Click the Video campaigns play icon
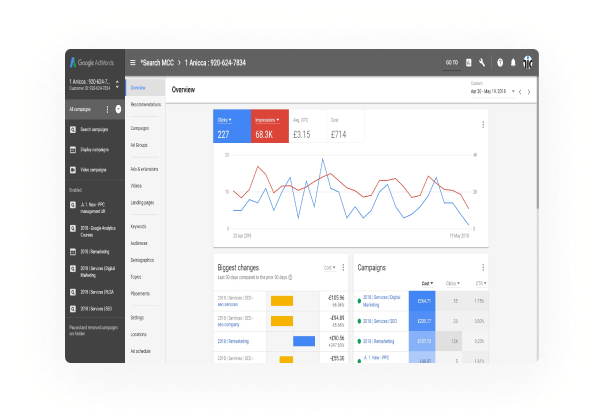The width and height of the screenshot is (603, 410). click(x=73, y=170)
